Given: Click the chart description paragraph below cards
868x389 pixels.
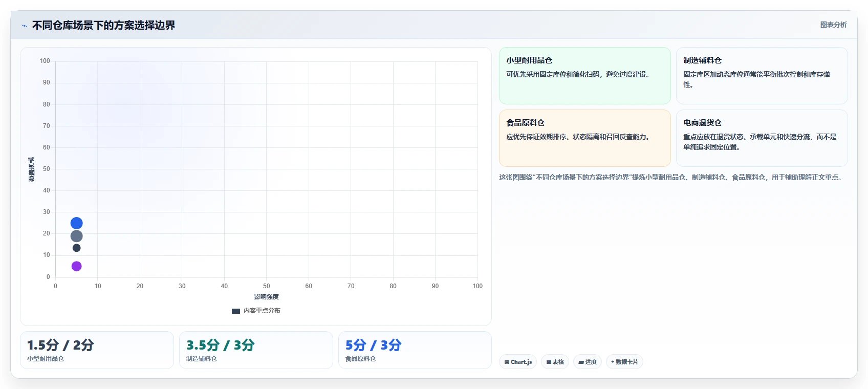Looking at the screenshot, I should pyautogui.click(x=671, y=177).
